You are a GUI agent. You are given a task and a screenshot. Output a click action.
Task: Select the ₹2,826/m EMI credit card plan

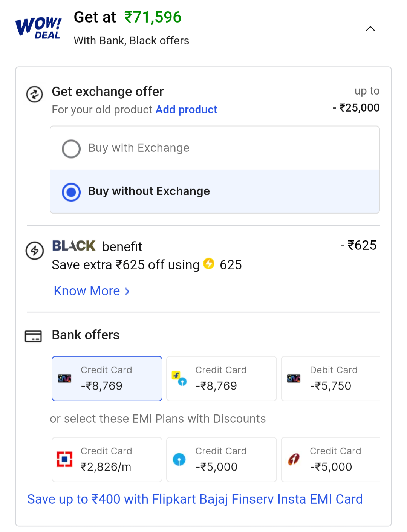107,460
